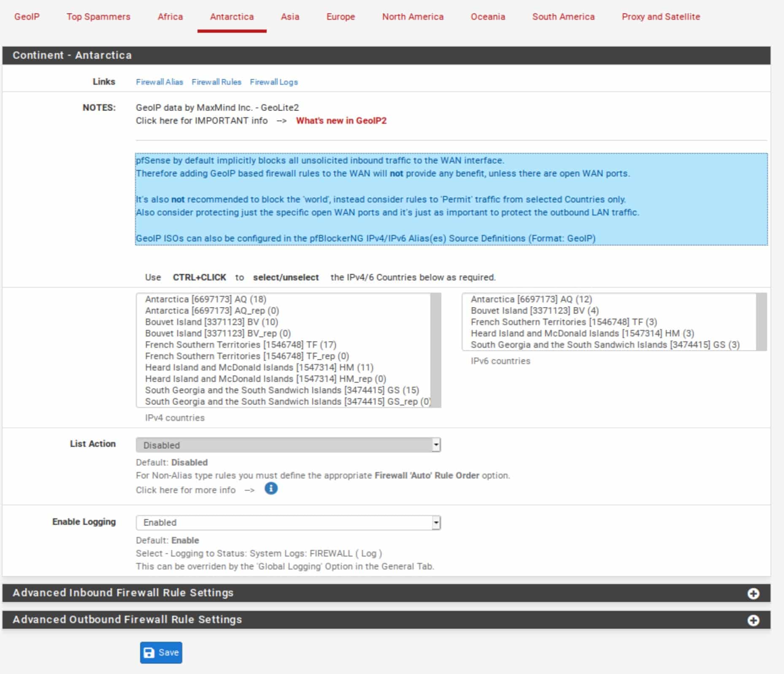The image size is (784, 674).
Task: Click the IPv6 countries list scrollbar
Action: point(761,322)
